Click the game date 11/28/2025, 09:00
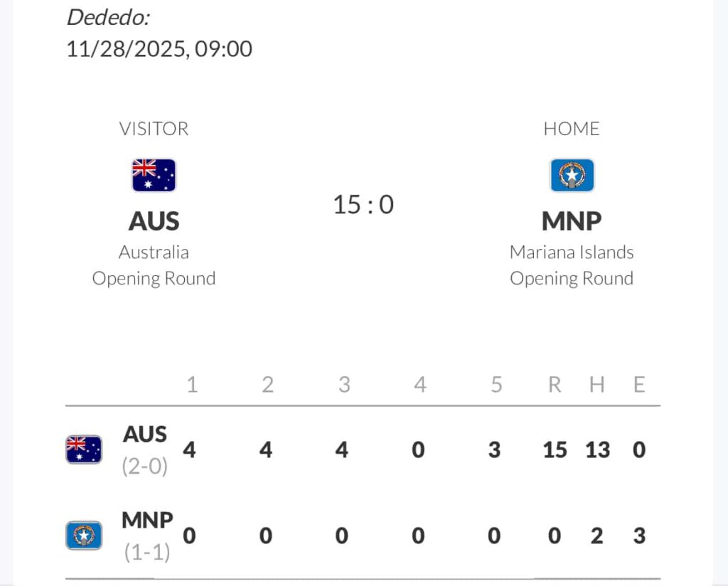 [x=159, y=49]
